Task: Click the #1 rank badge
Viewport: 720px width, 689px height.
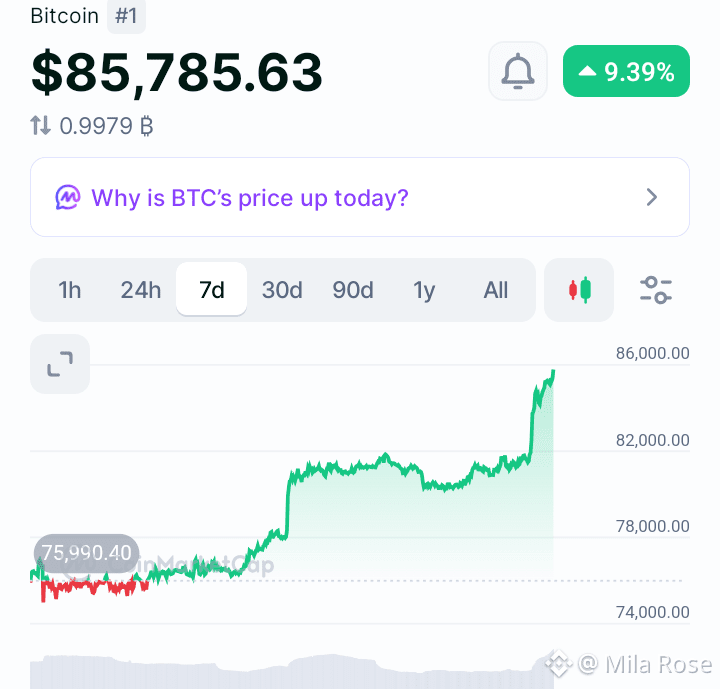Action: [126, 17]
